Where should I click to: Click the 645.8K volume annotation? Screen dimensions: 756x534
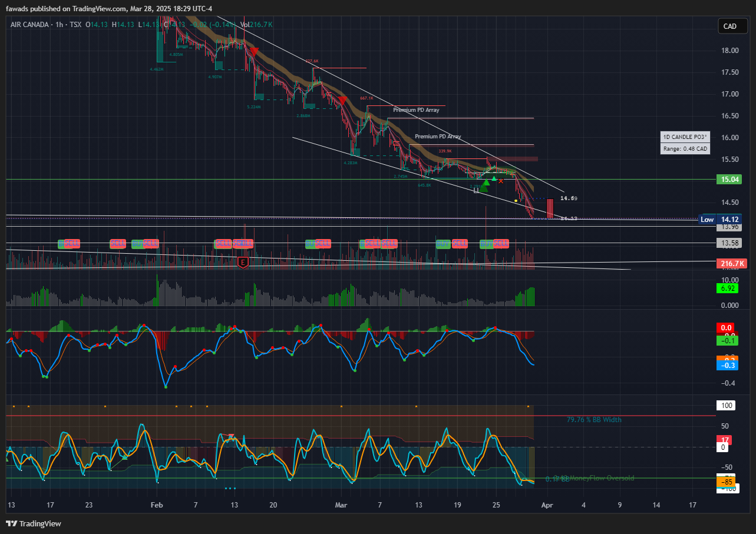click(424, 185)
